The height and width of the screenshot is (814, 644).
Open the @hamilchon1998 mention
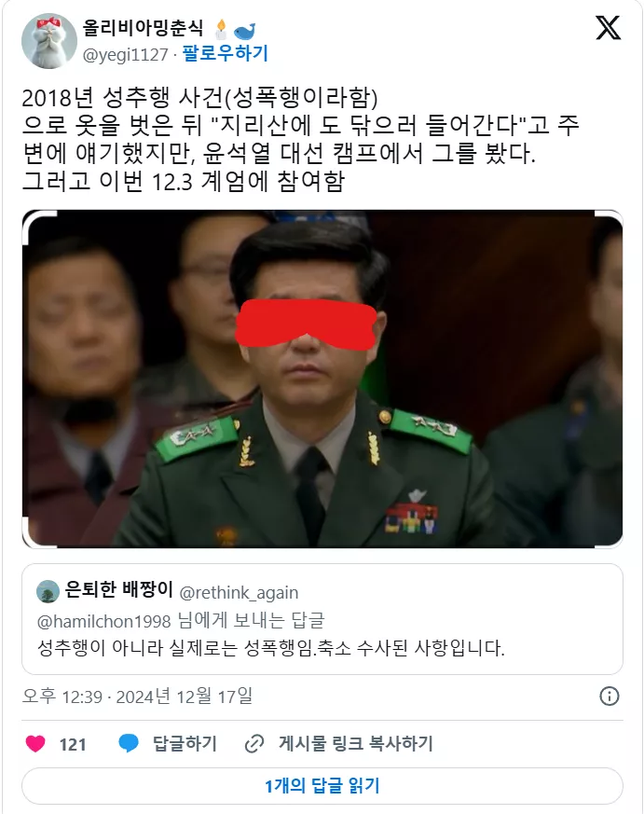coord(103,621)
